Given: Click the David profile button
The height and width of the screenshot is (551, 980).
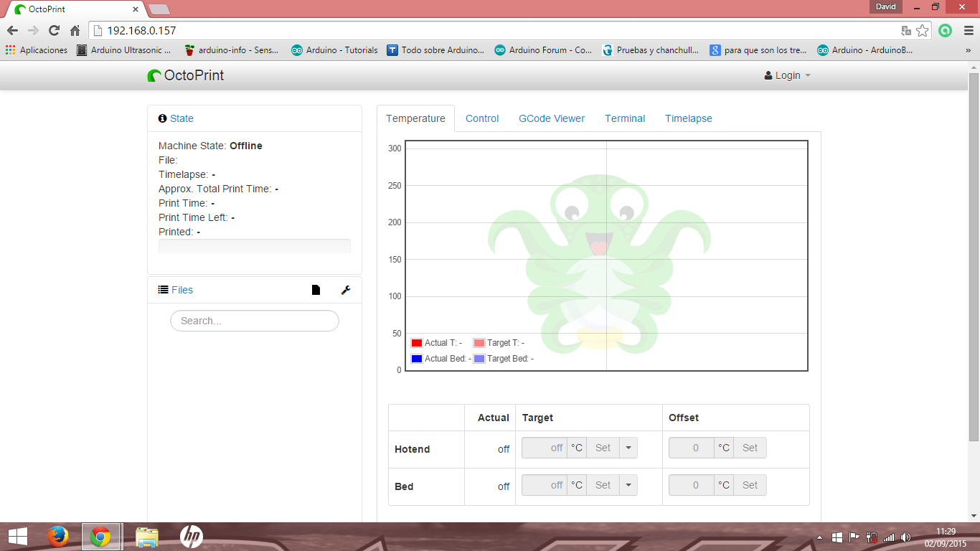Looking at the screenshot, I should [x=886, y=6].
